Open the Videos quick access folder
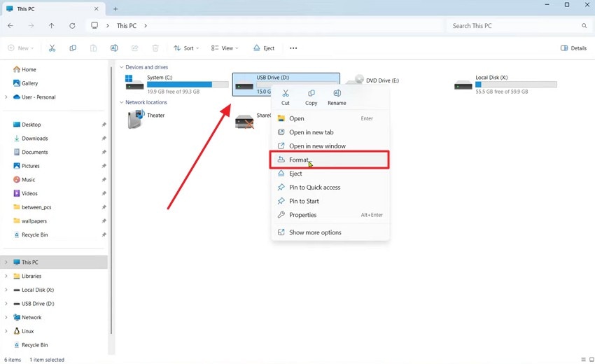Viewport: 595px width, 364px height. pos(29,194)
